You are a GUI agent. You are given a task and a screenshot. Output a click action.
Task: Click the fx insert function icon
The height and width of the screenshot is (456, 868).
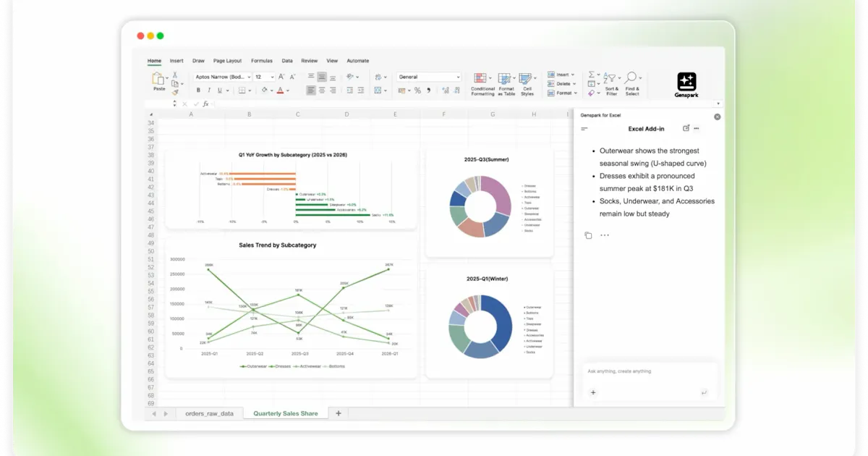[x=205, y=104]
